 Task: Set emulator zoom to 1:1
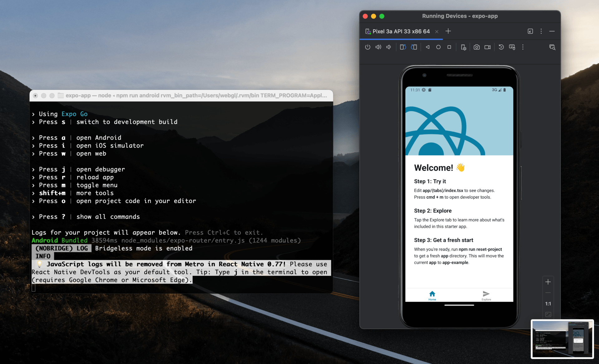click(548, 304)
